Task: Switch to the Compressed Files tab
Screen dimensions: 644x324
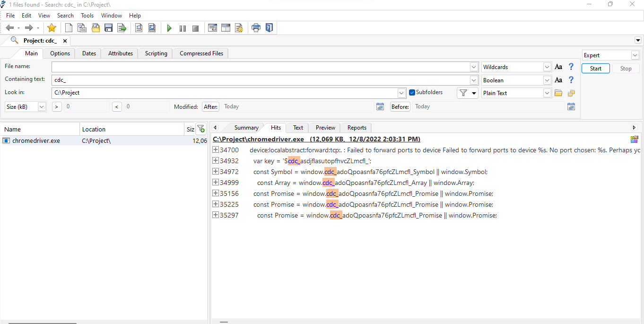Action: coord(201,53)
